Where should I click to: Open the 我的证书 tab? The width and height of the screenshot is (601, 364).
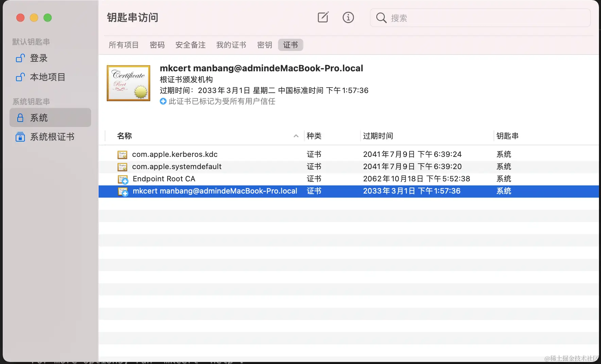pos(231,45)
